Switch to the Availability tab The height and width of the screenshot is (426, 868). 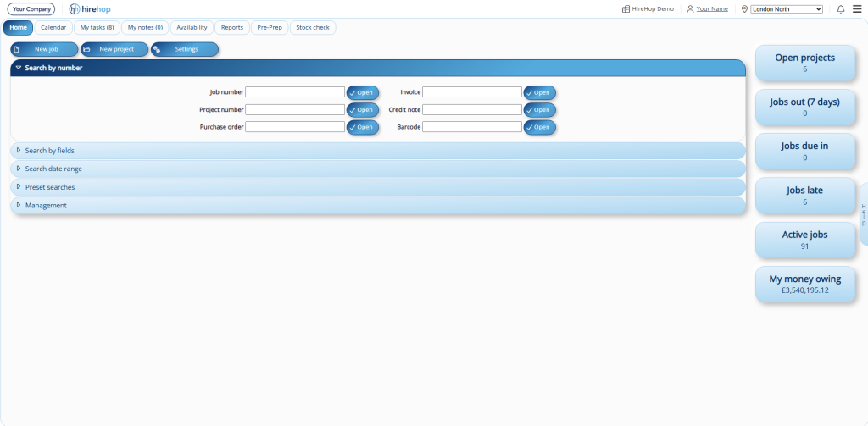click(192, 27)
